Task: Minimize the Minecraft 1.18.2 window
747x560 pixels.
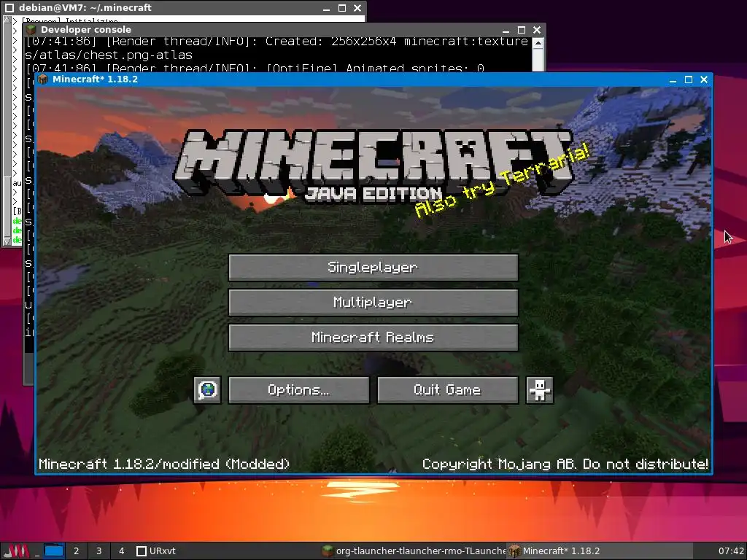Action: point(673,79)
